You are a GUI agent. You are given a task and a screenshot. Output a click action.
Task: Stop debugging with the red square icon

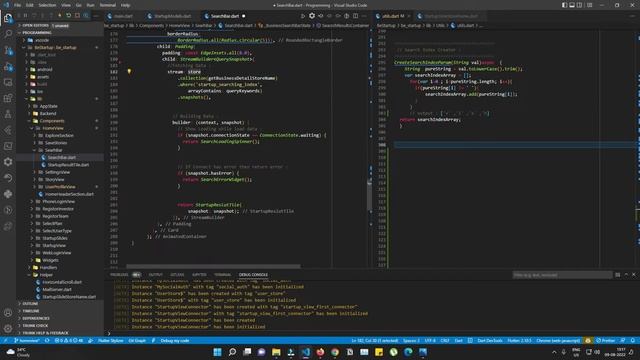[x=77, y=16]
